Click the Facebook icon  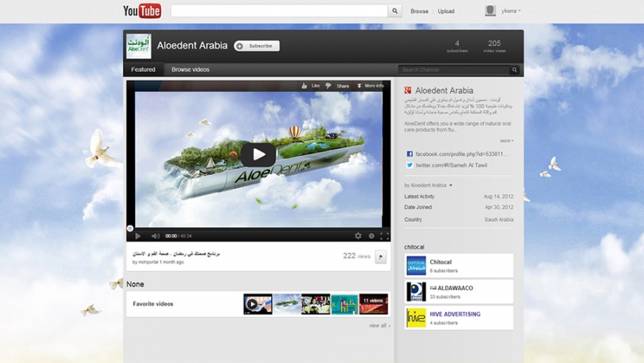[x=409, y=154]
